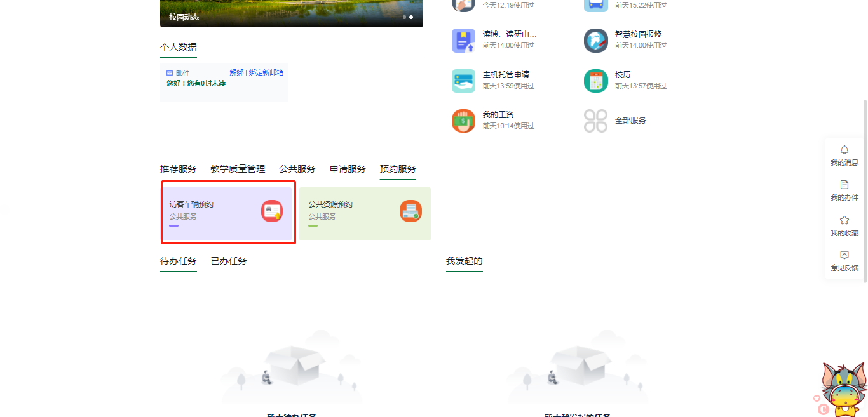Image resolution: width=868 pixels, height=417 pixels.
Task: Switch to the 已办任务 tab
Action: pyautogui.click(x=229, y=261)
